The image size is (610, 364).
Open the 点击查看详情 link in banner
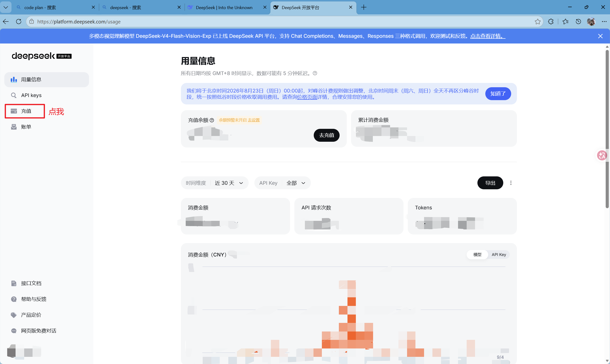[488, 36]
